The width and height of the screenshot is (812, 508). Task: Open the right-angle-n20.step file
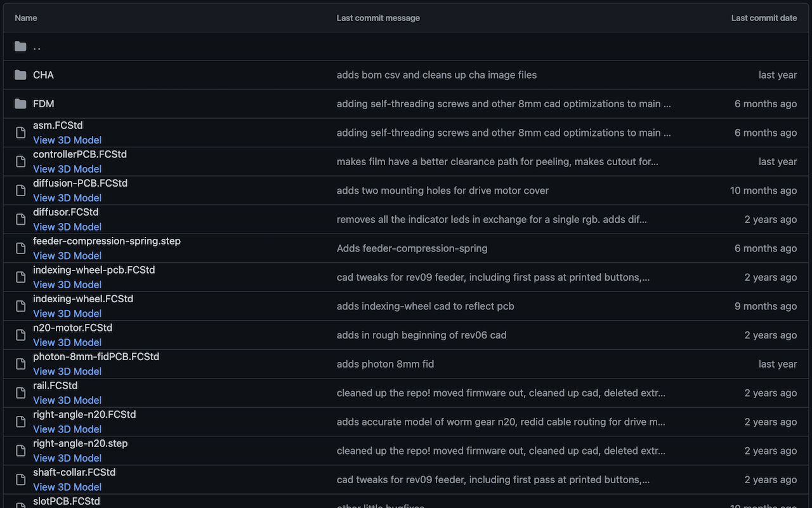click(x=80, y=443)
